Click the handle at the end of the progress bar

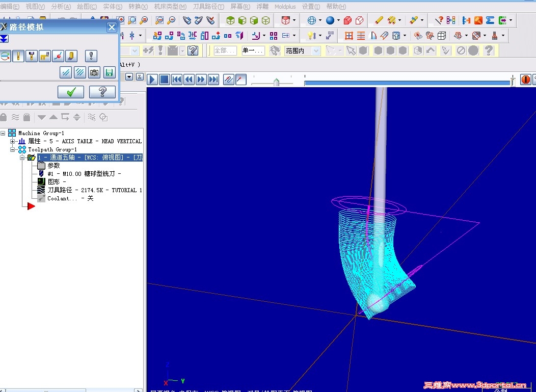(513, 82)
